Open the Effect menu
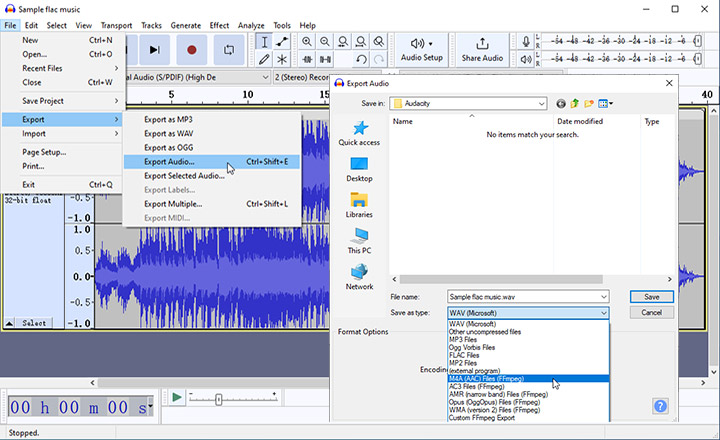Viewport: 720px width, 440px height. (219, 25)
